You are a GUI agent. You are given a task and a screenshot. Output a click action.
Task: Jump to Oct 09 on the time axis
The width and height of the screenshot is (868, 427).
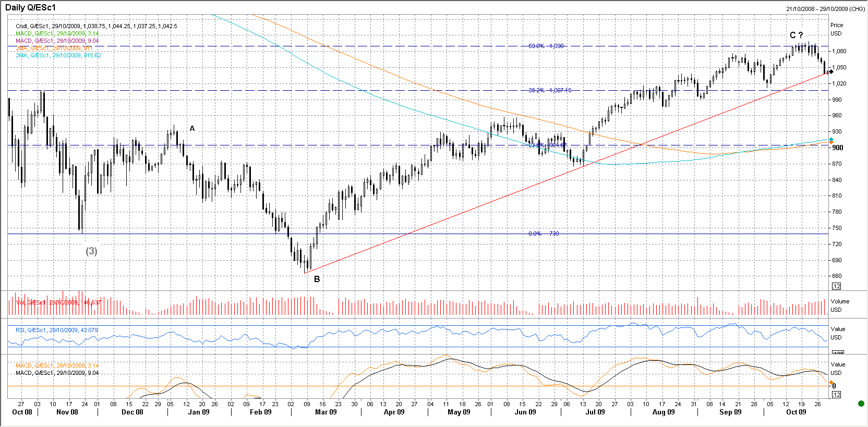pyautogui.click(x=796, y=412)
